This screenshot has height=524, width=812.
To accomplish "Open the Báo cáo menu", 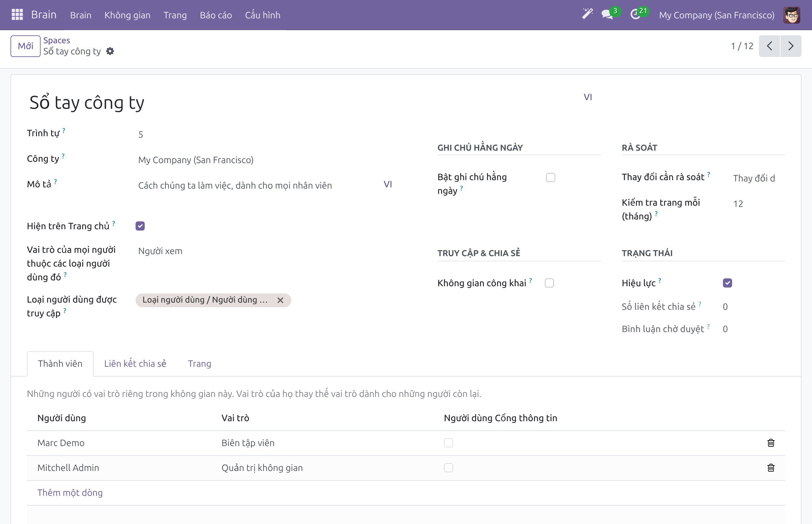I will [x=216, y=15].
